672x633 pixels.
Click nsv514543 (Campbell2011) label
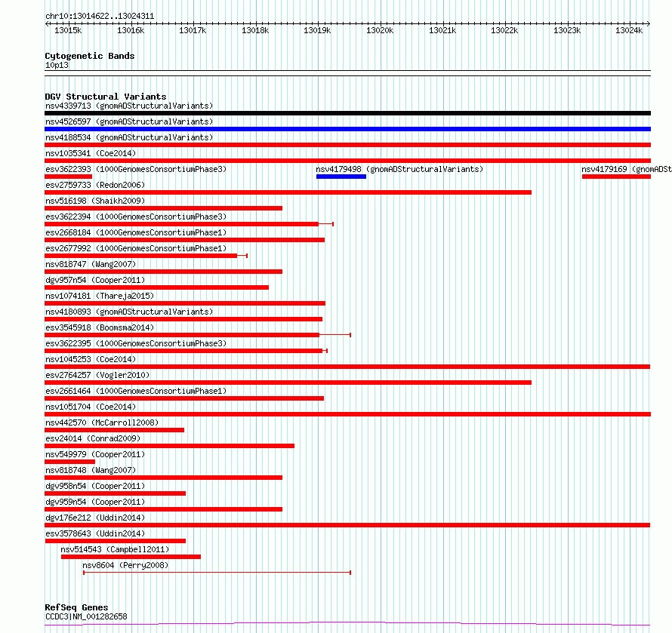[115, 549]
